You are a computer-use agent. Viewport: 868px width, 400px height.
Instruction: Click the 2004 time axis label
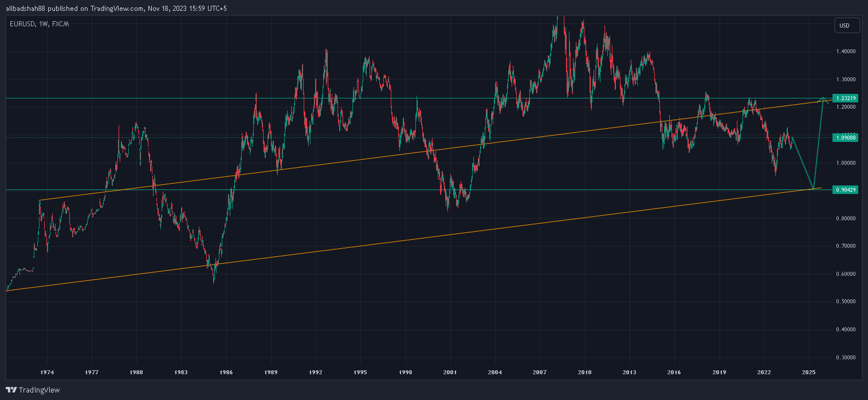click(x=495, y=372)
